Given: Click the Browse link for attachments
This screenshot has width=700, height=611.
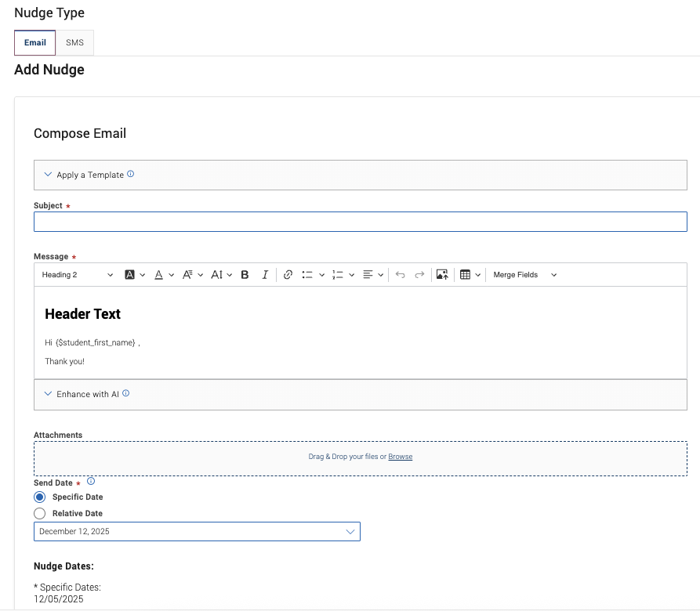Looking at the screenshot, I should coord(400,457).
